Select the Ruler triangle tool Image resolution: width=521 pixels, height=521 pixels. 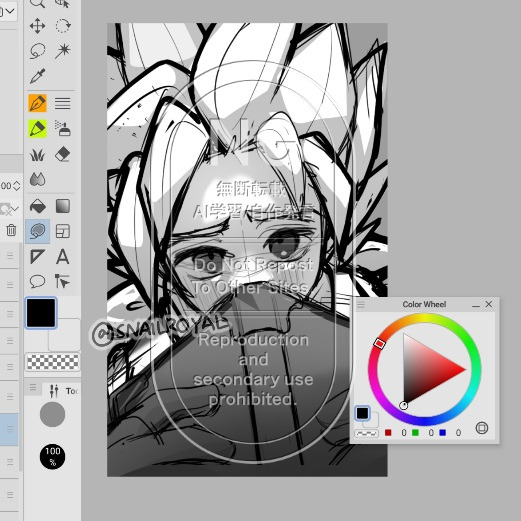click(37, 257)
